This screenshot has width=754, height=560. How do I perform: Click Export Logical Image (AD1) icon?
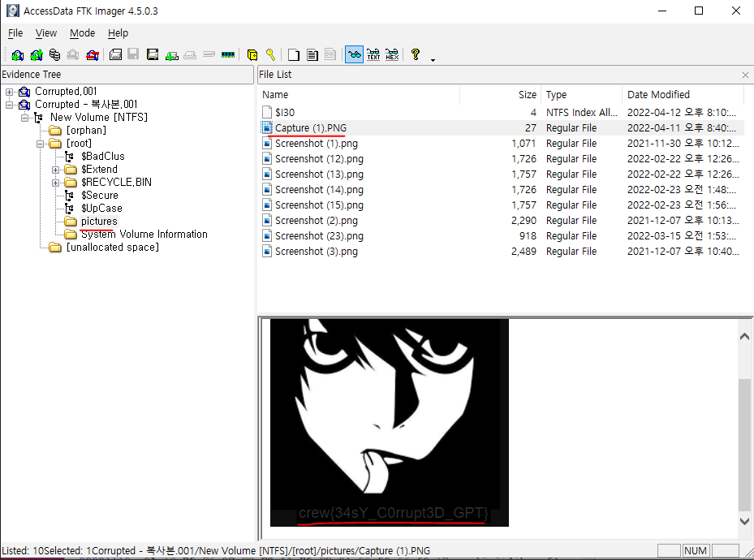pos(153,55)
